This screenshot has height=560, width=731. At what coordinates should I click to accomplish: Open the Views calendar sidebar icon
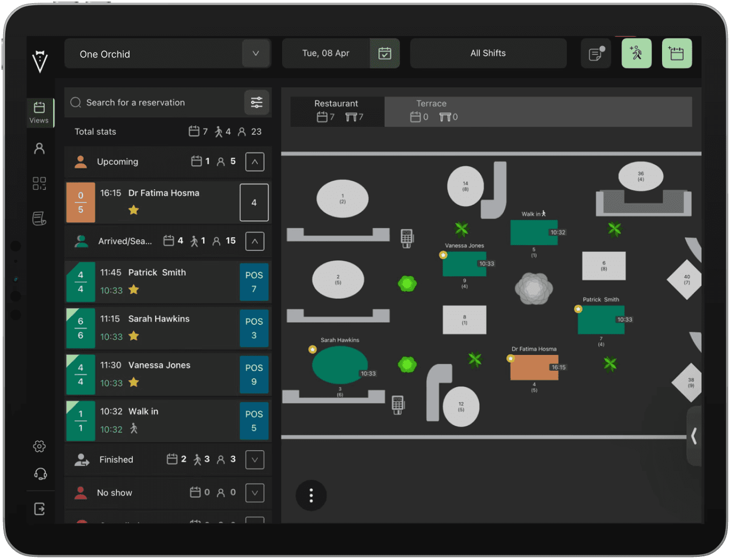point(39,113)
